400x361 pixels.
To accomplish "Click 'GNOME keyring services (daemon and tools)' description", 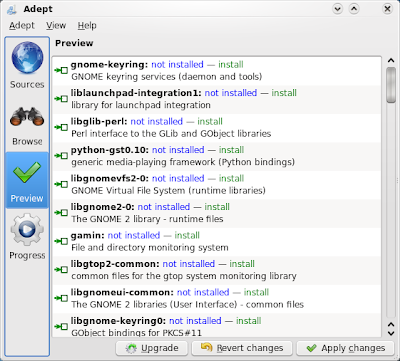I will click(x=167, y=77).
